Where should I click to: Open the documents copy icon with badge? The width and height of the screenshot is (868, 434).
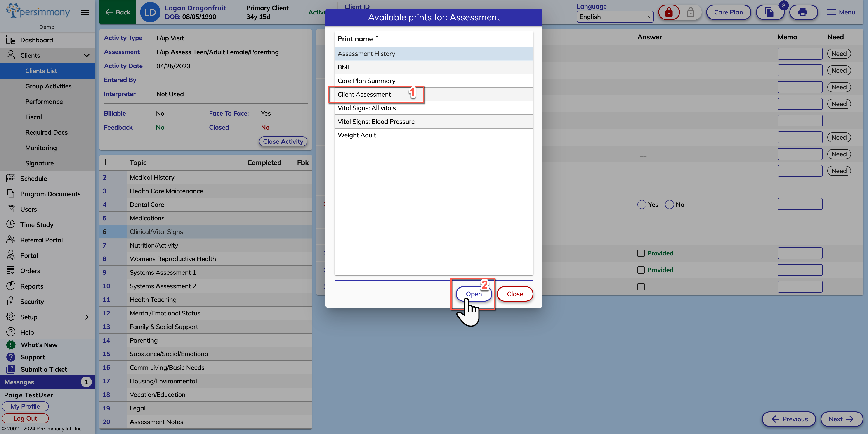click(769, 12)
